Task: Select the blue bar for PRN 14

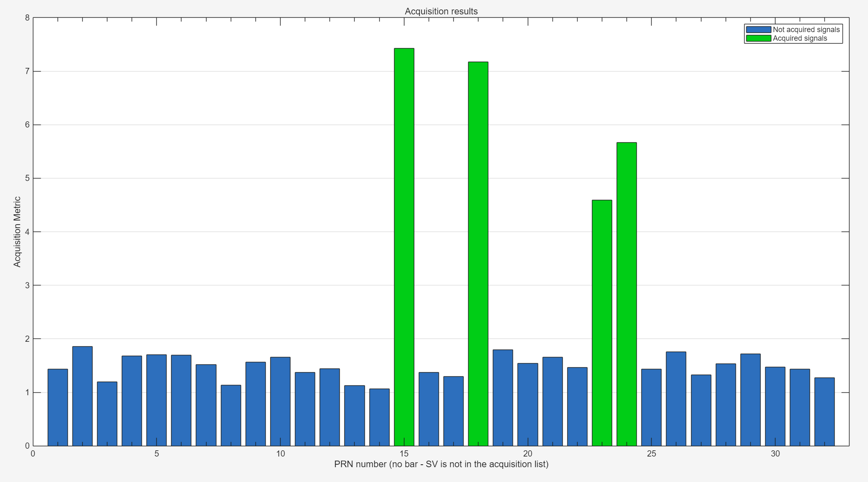Action: 379,417
